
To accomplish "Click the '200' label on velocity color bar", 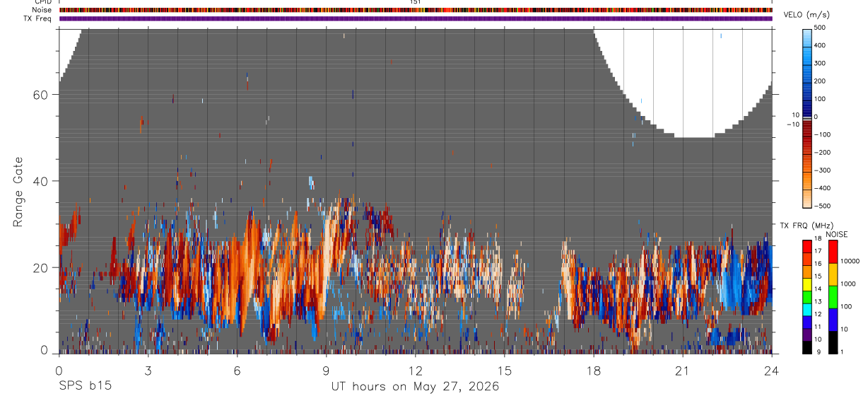I will 821,81.
